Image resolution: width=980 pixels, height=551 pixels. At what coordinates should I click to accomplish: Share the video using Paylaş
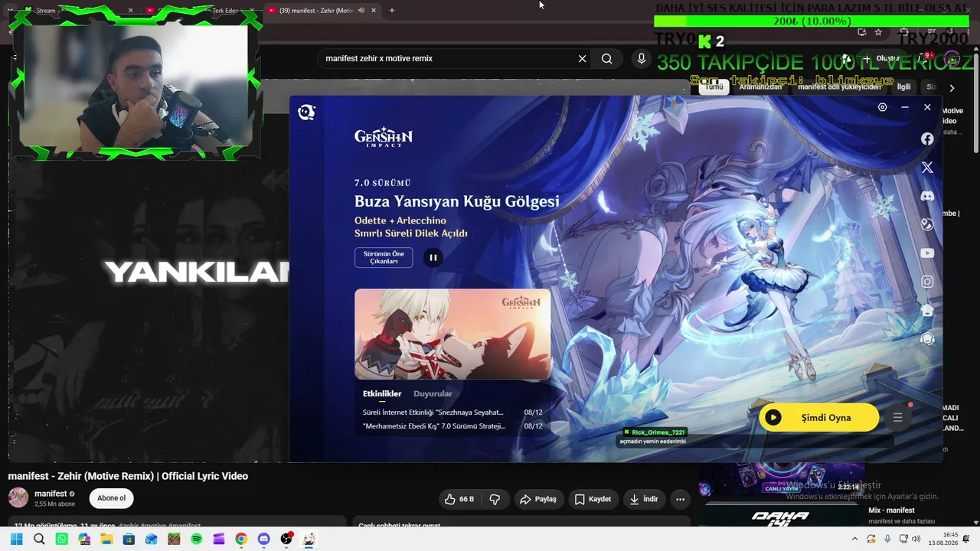click(x=538, y=499)
